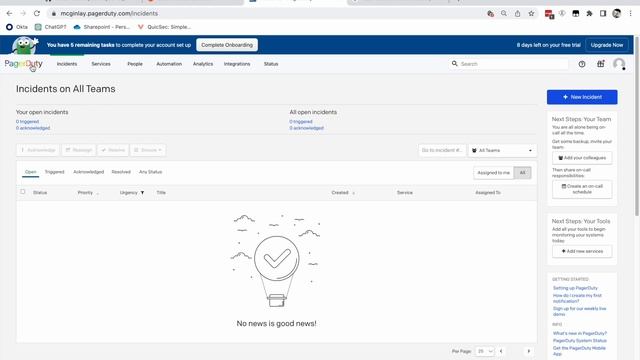
Task: Toggle the browser side panel icon
Action: point(603,13)
